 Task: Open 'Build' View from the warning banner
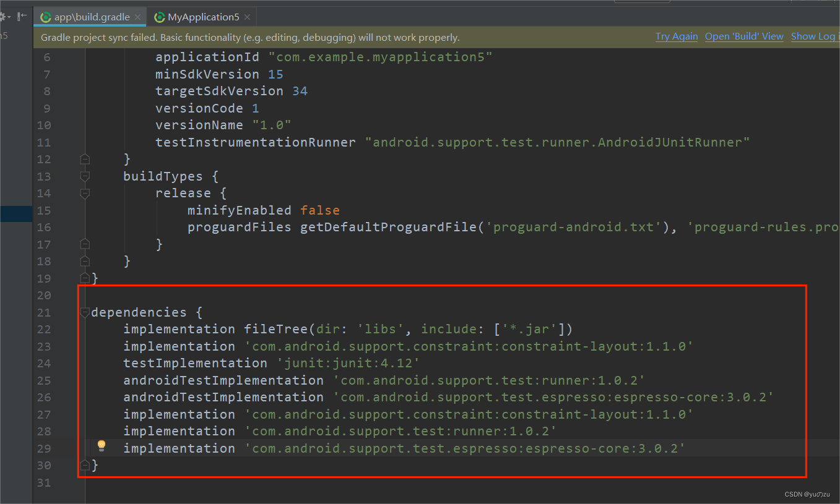point(743,36)
